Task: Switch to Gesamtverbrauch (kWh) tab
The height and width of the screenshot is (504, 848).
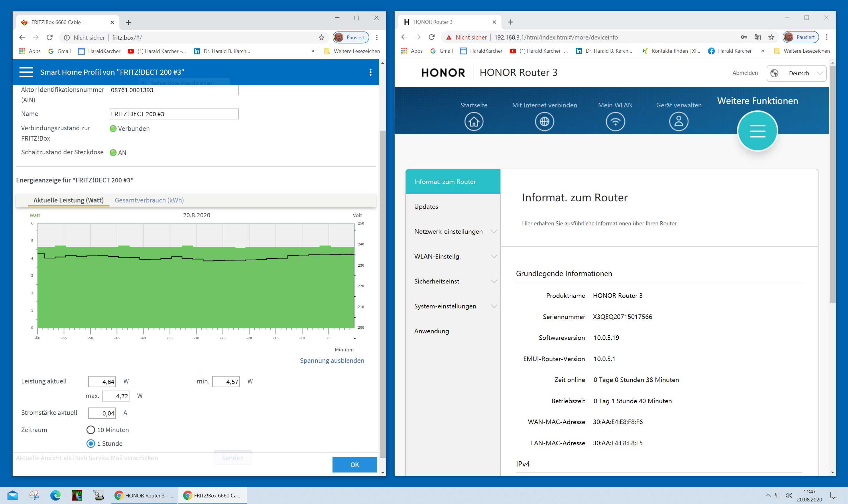Action: 149,200
